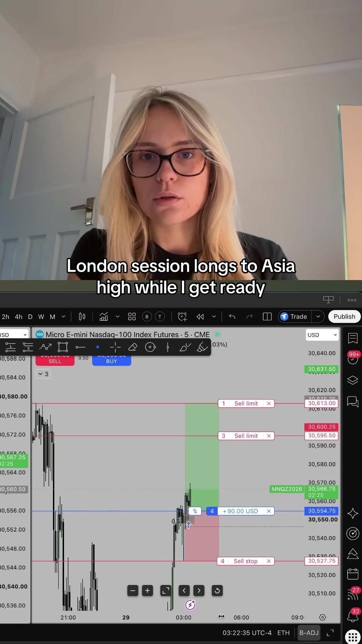The image size is (362, 644).
Task: Undo the last chart action
Action: (x=232, y=317)
